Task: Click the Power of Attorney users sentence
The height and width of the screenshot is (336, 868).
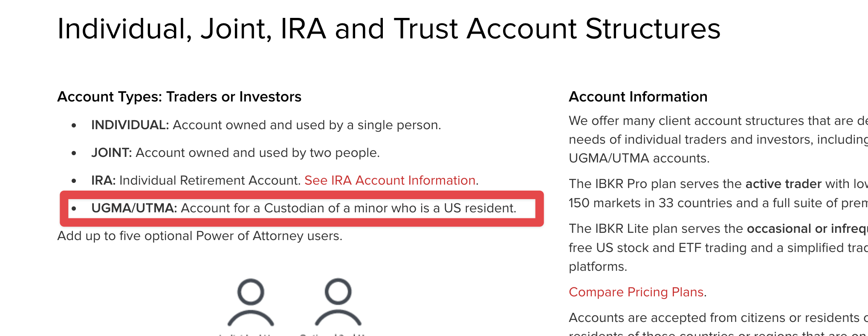Action: [200, 236]
